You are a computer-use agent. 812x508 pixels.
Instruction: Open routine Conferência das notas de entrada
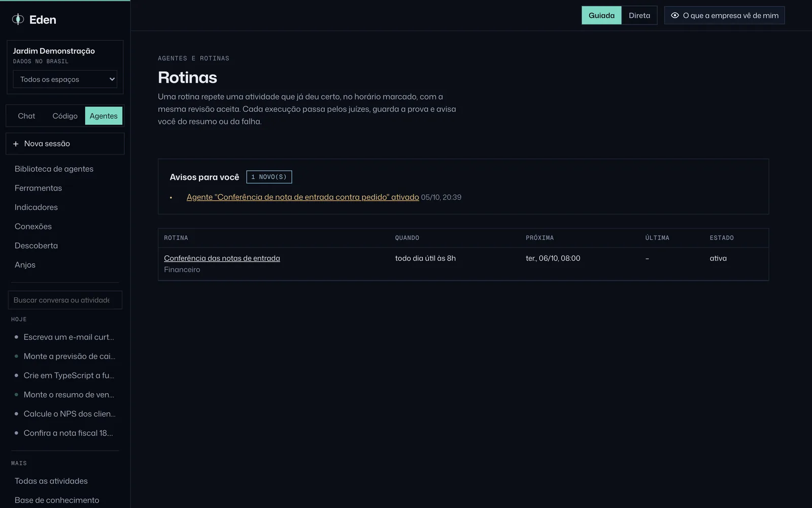[x=222, y=258]
